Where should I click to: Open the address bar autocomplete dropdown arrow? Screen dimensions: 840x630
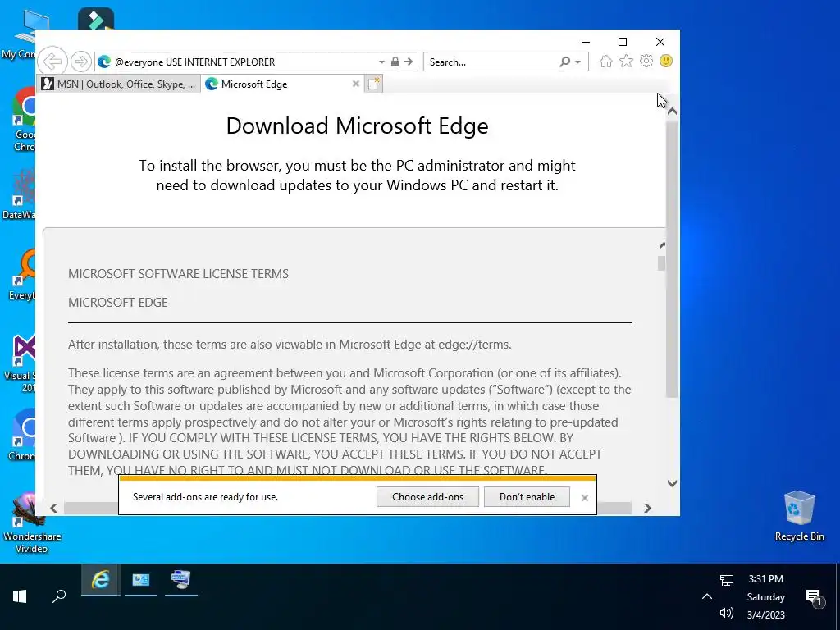pos(381,62)
